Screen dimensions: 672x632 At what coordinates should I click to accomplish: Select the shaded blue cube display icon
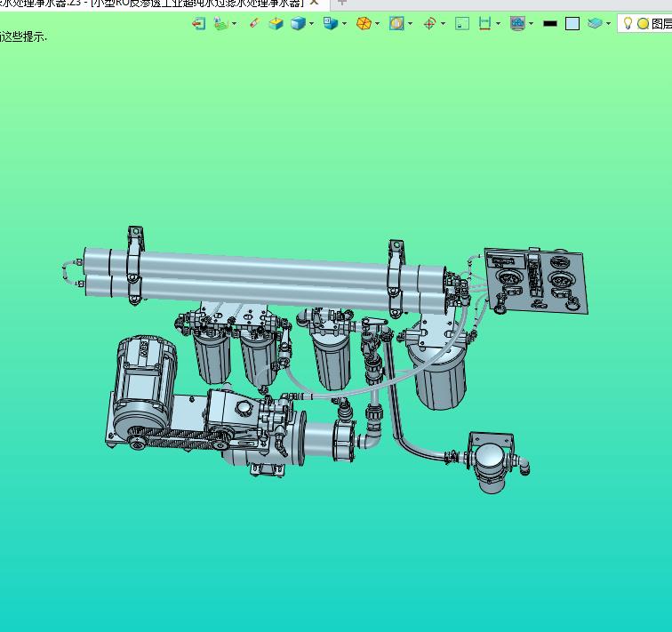pos(298,24)
